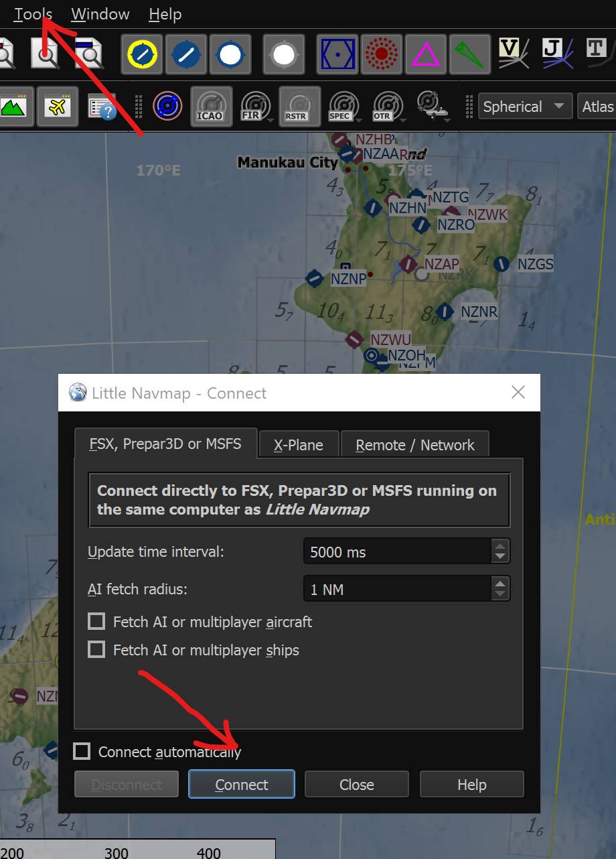The width and height of the screenshot is (616, 859).
Task: Click NZNR airport on map
Action: (x=445, y=312)
